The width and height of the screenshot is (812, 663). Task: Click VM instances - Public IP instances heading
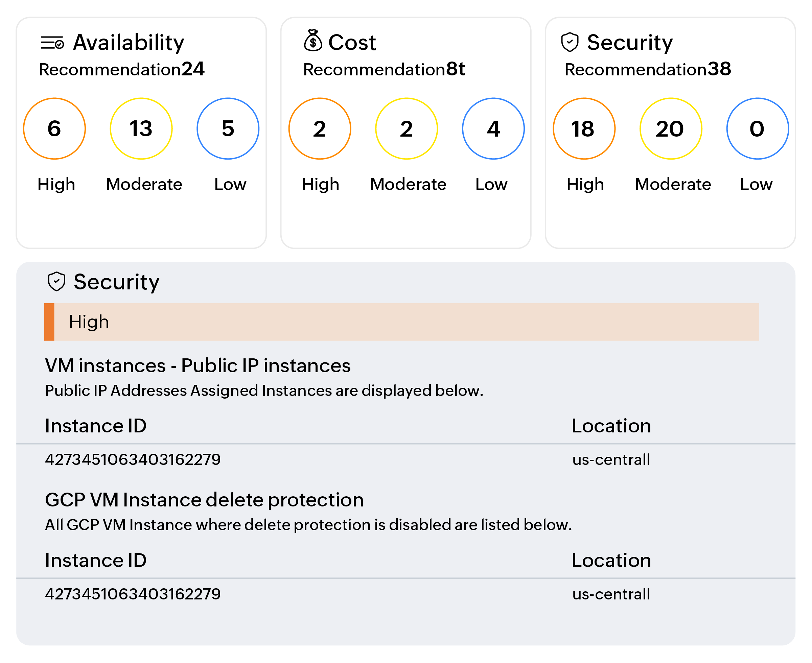click(x=198, y=366)
